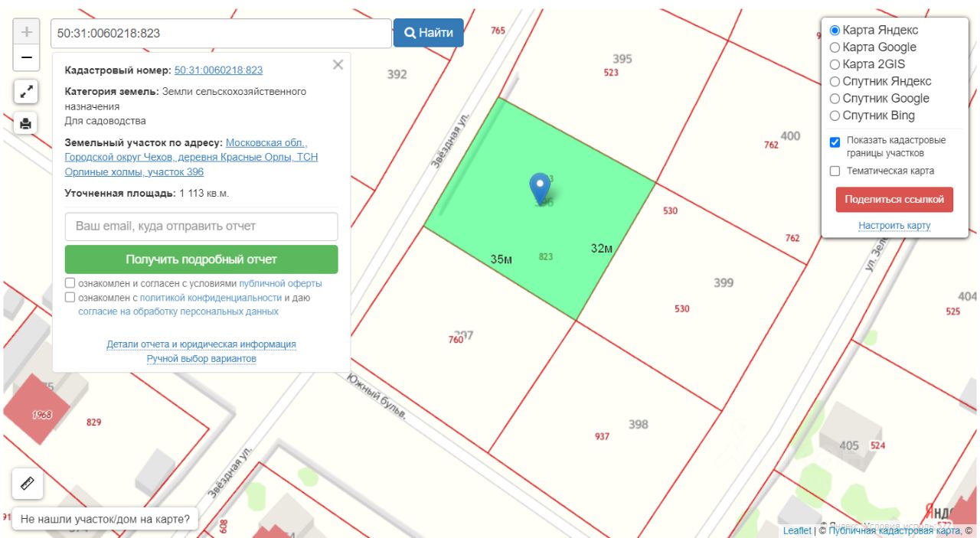This screenshot has width=980, height=538.
Task: Expand Ручной выбор вариантов link
Action: (x=201, y=359)
